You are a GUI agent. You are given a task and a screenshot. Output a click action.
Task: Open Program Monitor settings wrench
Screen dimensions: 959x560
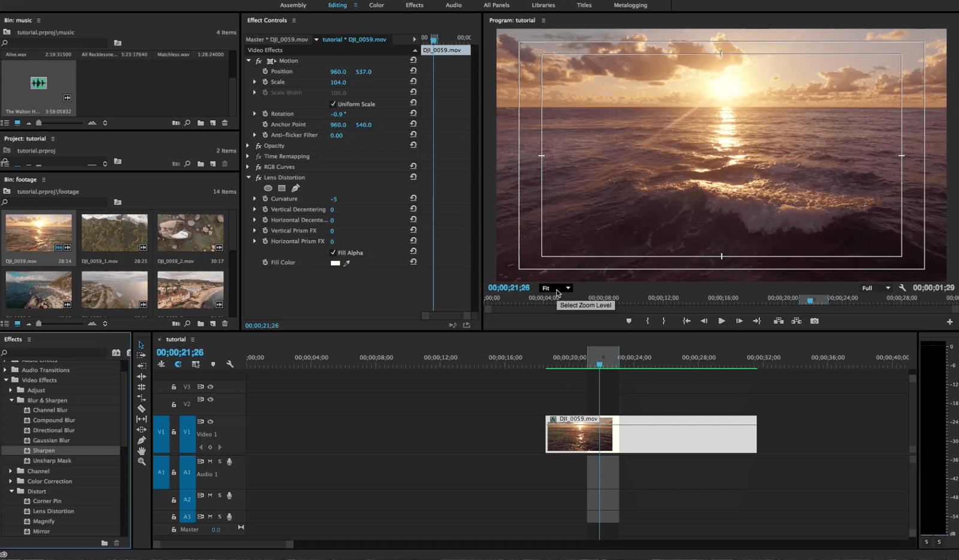(902, 288)
